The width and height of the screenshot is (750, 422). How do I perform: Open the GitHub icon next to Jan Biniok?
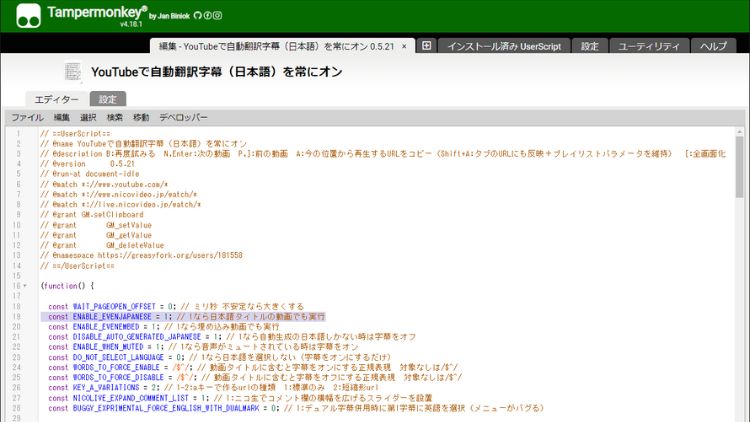click(198, 15)
